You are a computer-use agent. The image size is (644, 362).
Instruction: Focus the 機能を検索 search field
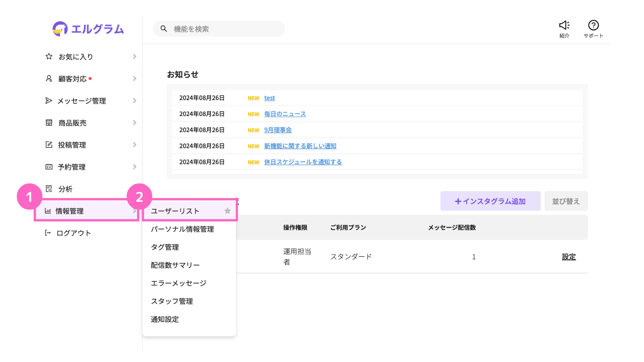coord(225,29)
